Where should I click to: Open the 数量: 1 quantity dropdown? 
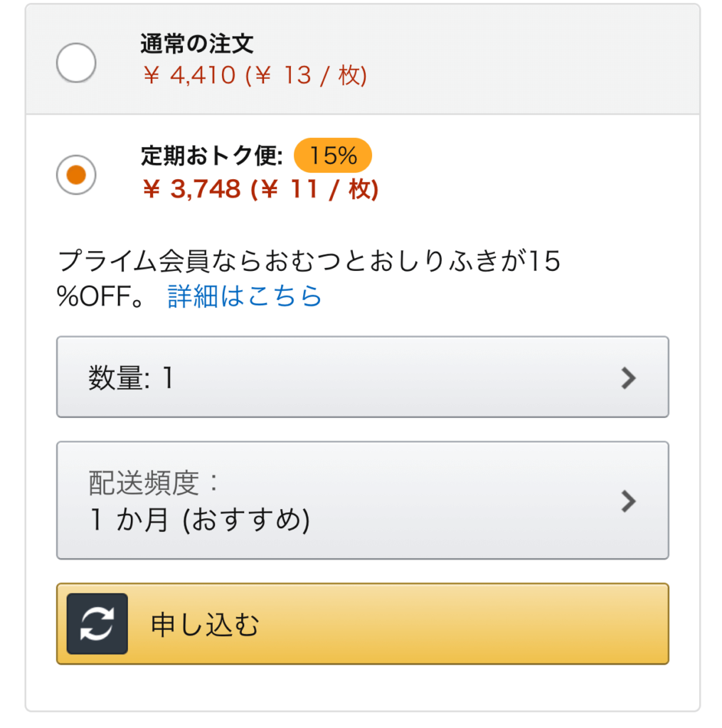pyautogui.click(x=362, y=377)
